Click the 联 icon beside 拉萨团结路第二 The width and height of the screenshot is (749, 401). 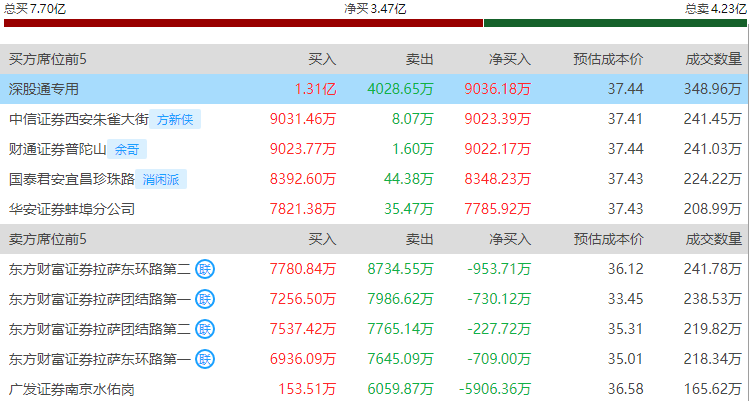[x=205, y=329]
